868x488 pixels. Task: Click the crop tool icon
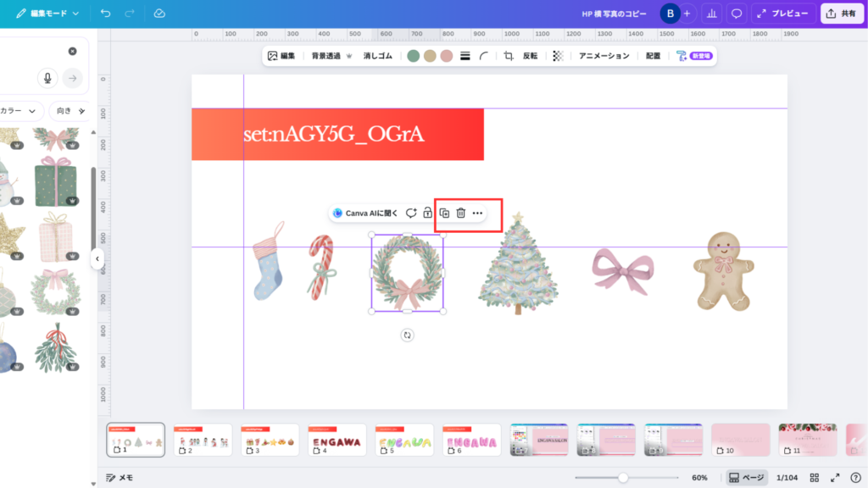(x=509, y=56)
